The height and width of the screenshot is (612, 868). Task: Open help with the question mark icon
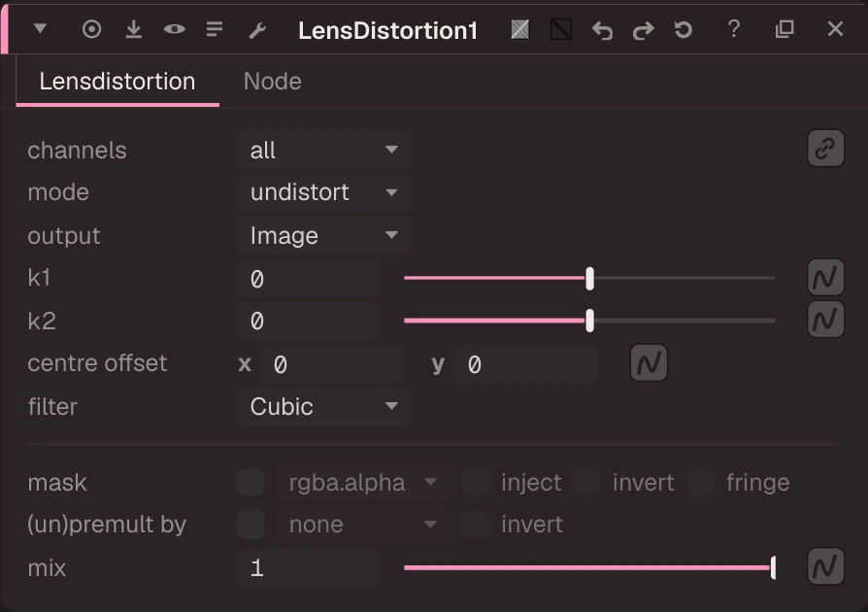(x=734, y=28)
